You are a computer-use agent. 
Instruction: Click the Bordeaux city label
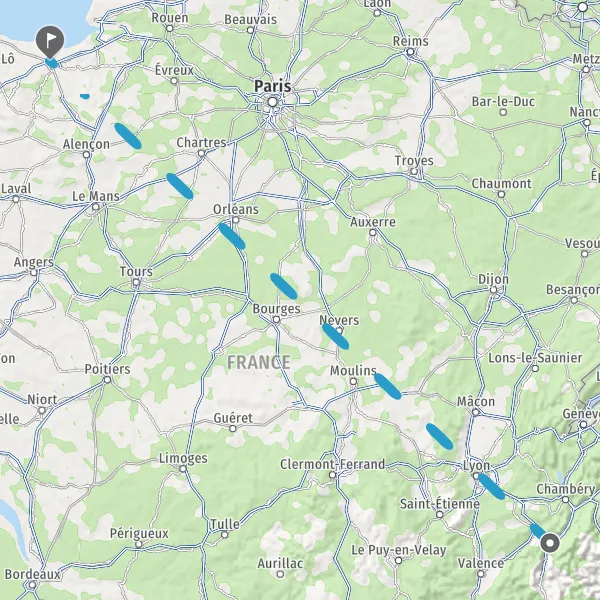pos(33,574)
